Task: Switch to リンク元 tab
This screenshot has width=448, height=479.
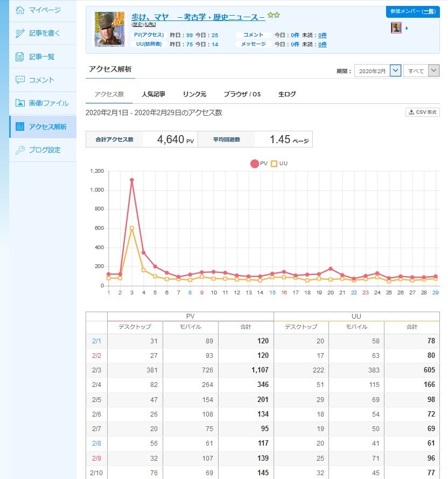Action: click(x=194, y=94)
